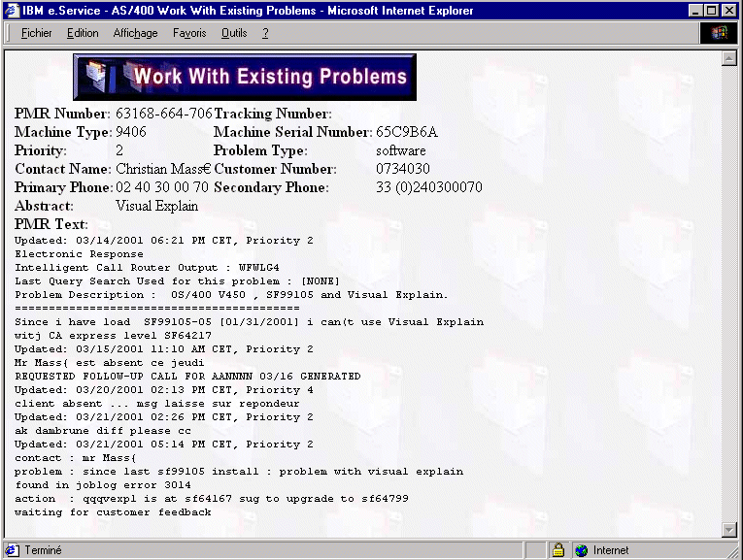Click the abstract value Visual Explain
The height and width of the screenshot is (560, 743).
156,206
